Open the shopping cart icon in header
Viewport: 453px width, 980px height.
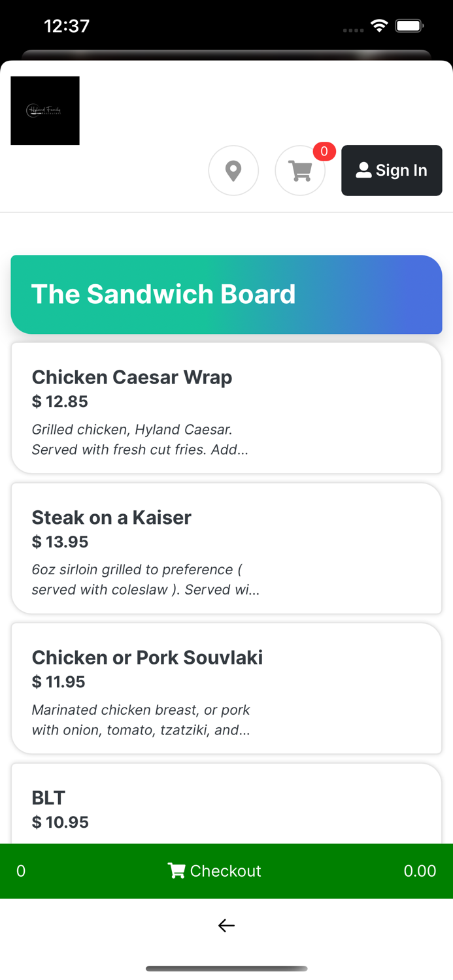300,171
